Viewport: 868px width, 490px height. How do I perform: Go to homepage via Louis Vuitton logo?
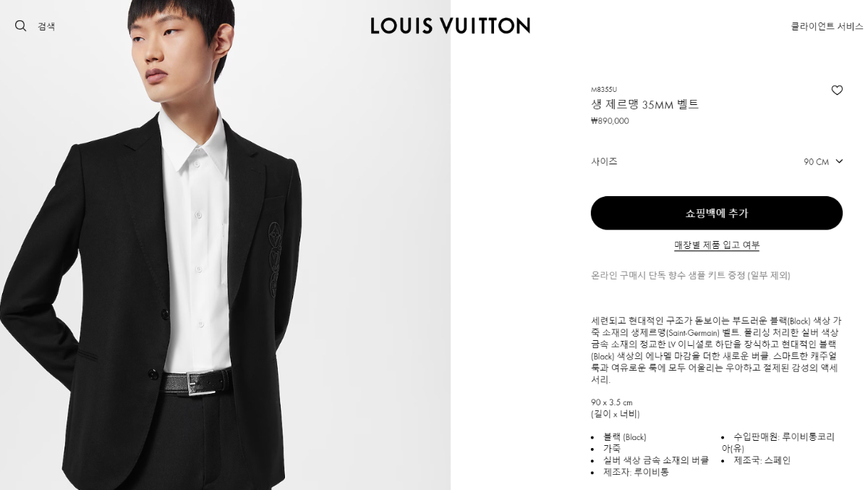[450, 26]
